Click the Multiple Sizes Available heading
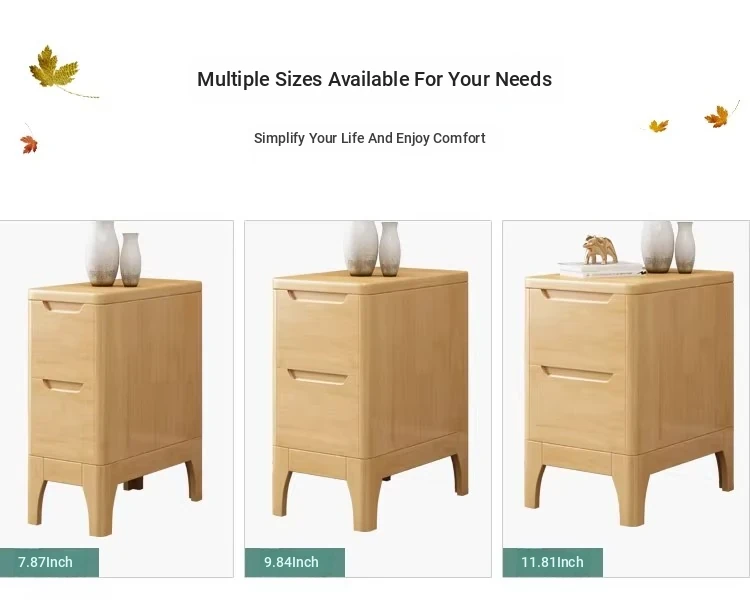The height and width of the screenshot is (600, 750). tap(375, 79)
